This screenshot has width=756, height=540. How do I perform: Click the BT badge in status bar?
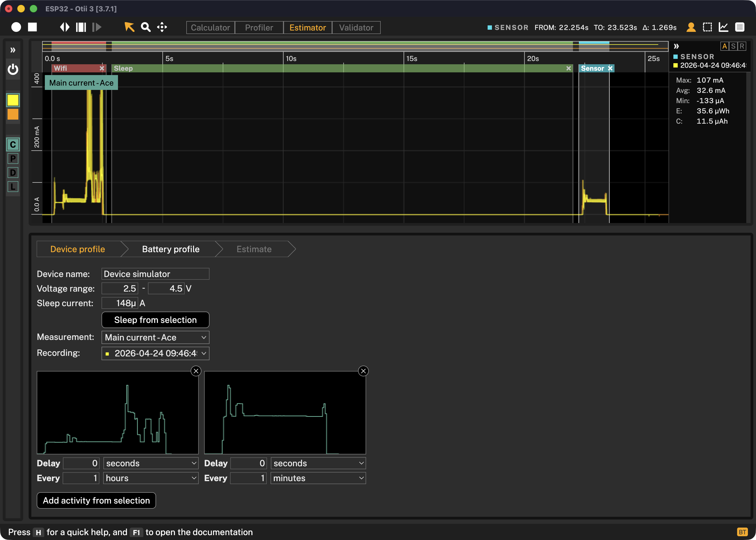coord(742,532)
